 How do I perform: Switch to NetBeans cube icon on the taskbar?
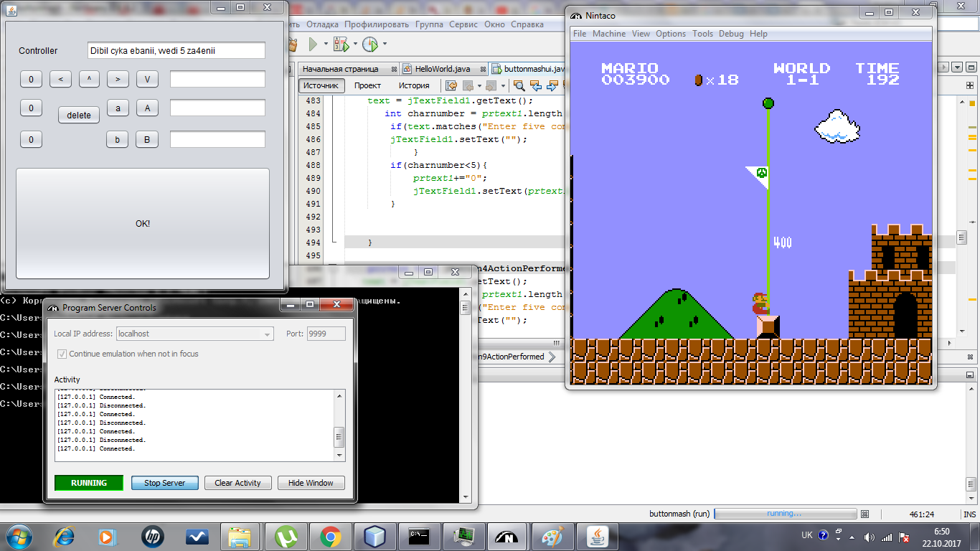pyautogui.click(x=374, y=536)
